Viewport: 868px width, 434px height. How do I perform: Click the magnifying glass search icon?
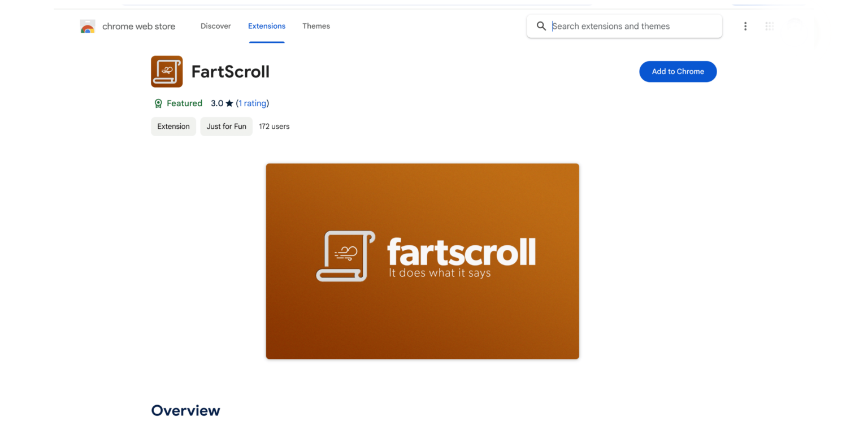click(x=541, y=26)
